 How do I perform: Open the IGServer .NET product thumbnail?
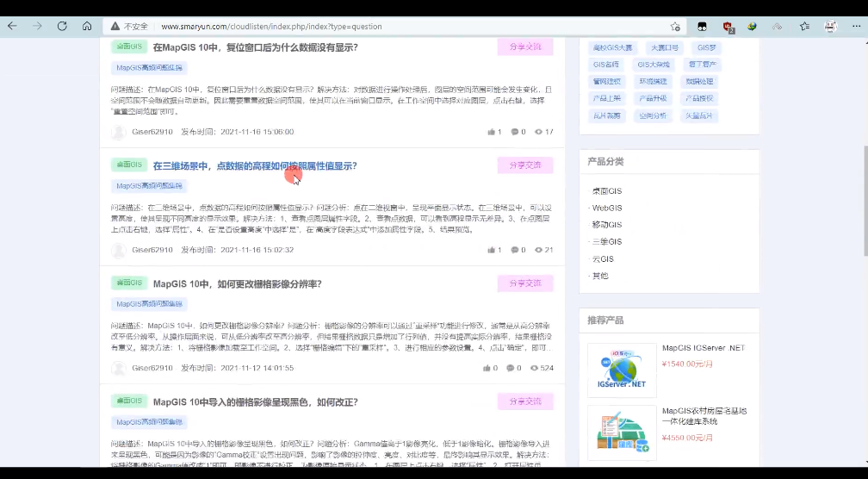pos(622,370)
